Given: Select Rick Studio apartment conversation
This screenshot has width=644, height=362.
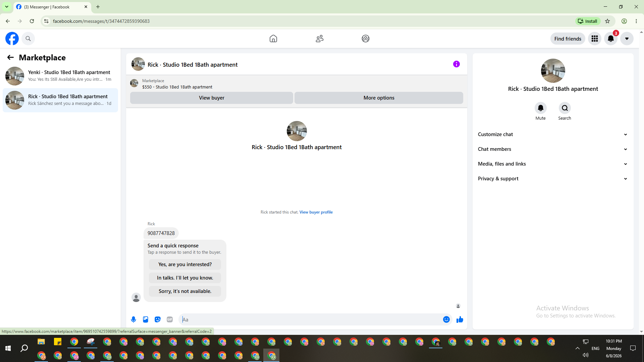Looking at the screenshot, I should [x=60, y=100].
